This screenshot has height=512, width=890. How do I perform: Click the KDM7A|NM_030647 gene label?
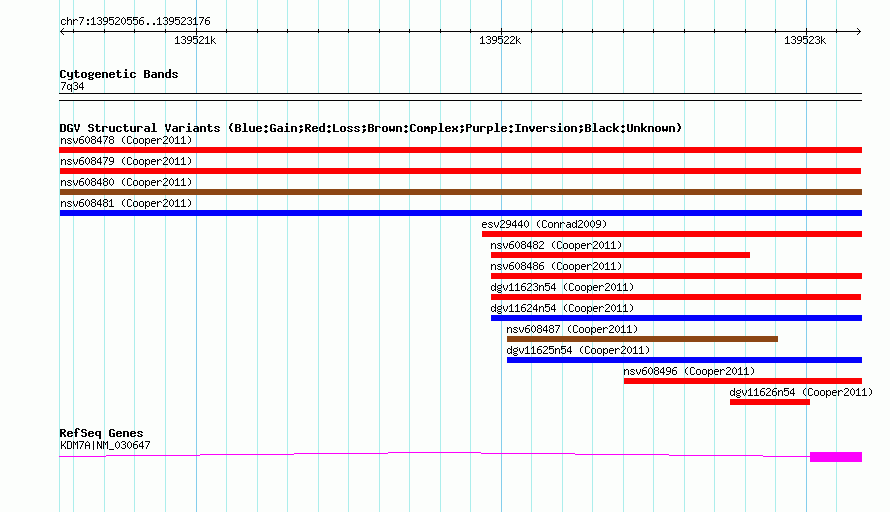105,446
